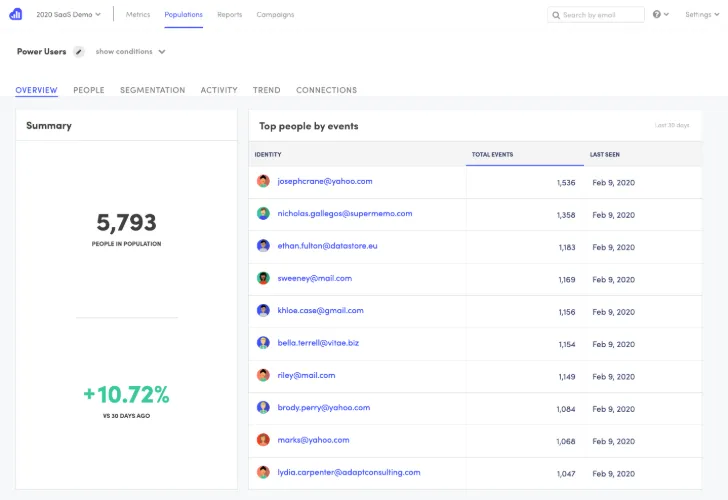The image size is (728, 500).
Task: Open the help question mark menu
Action: pos(660,15)
